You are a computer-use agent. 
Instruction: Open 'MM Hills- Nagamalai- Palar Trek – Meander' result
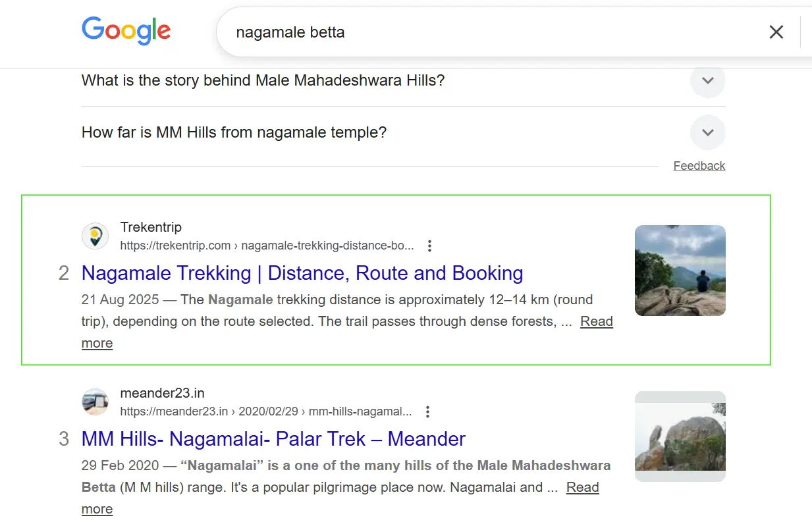tap(273, 438)
